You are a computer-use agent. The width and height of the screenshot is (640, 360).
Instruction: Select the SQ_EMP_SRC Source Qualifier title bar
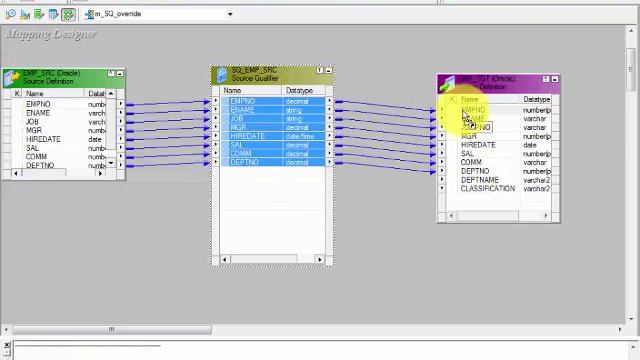point(272,75)
